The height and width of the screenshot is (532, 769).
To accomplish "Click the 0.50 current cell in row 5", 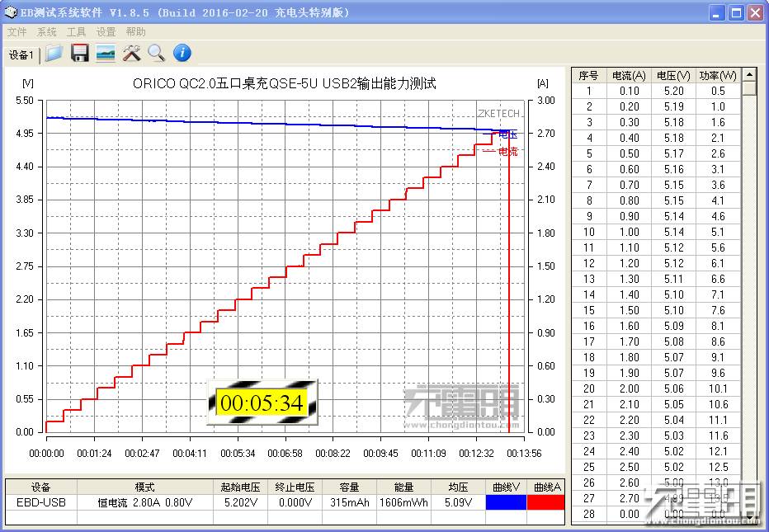I will point(629,153).
